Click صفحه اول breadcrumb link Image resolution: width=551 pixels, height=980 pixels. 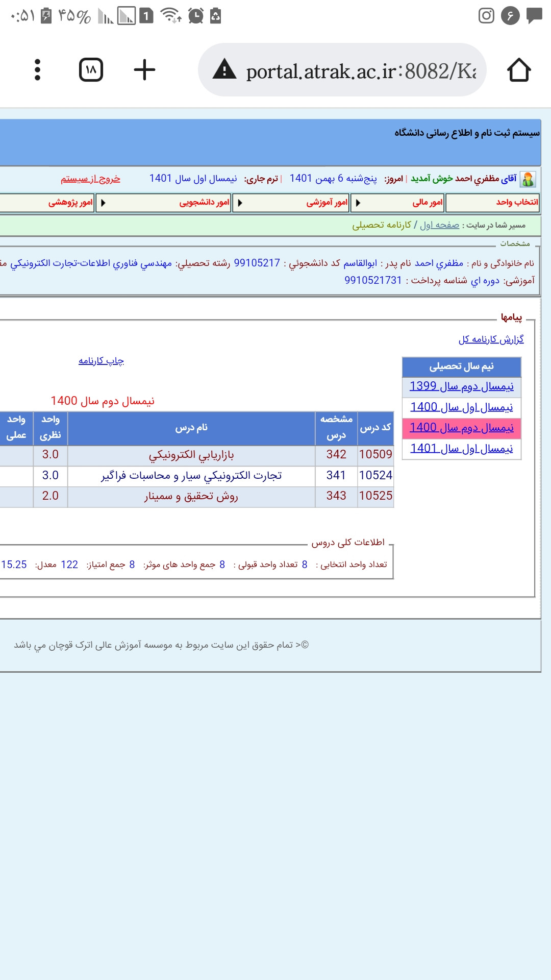coord(439,225)
